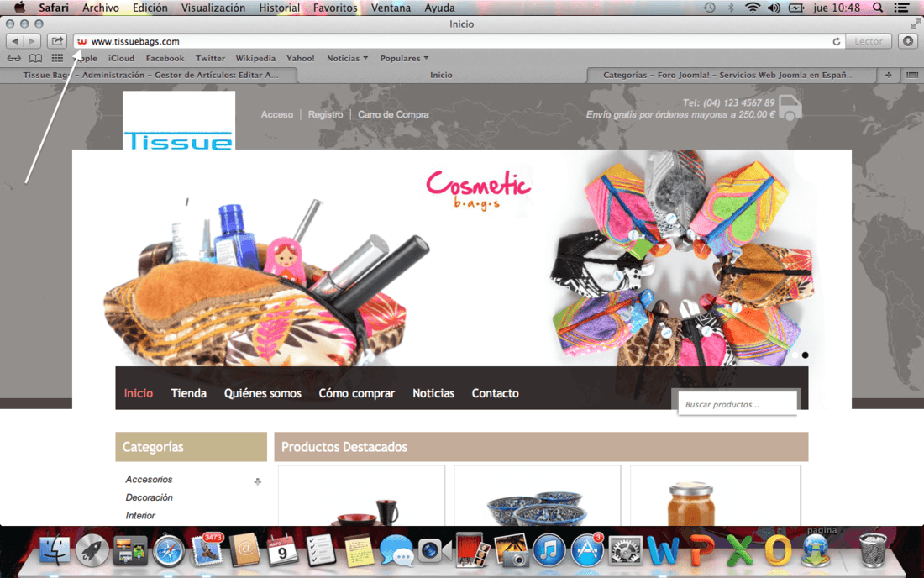Click the volume icon in menu bar
Image resolution: width=924 pixels, height=578 pixels.
coord(774,8)
